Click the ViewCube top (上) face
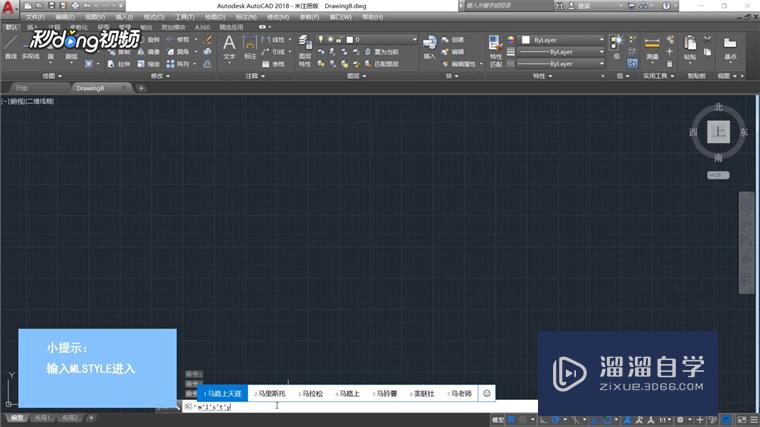760x427 pixels. point(718,132)
